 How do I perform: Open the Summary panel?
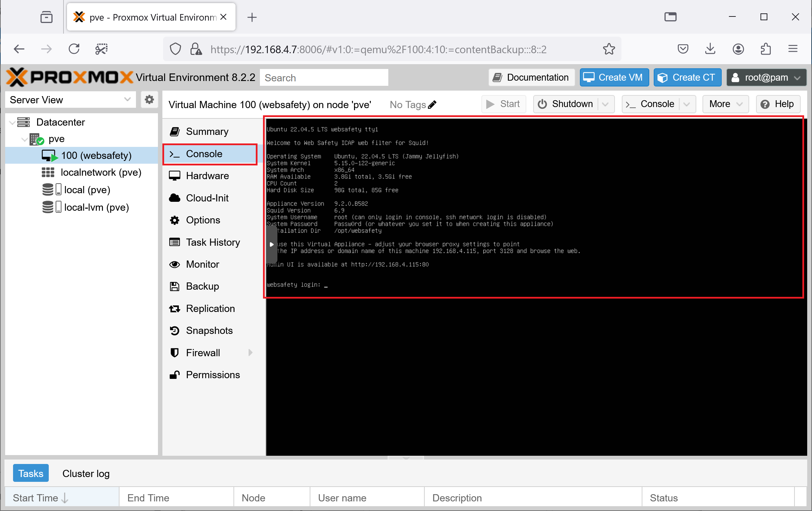tap(207, 131)
